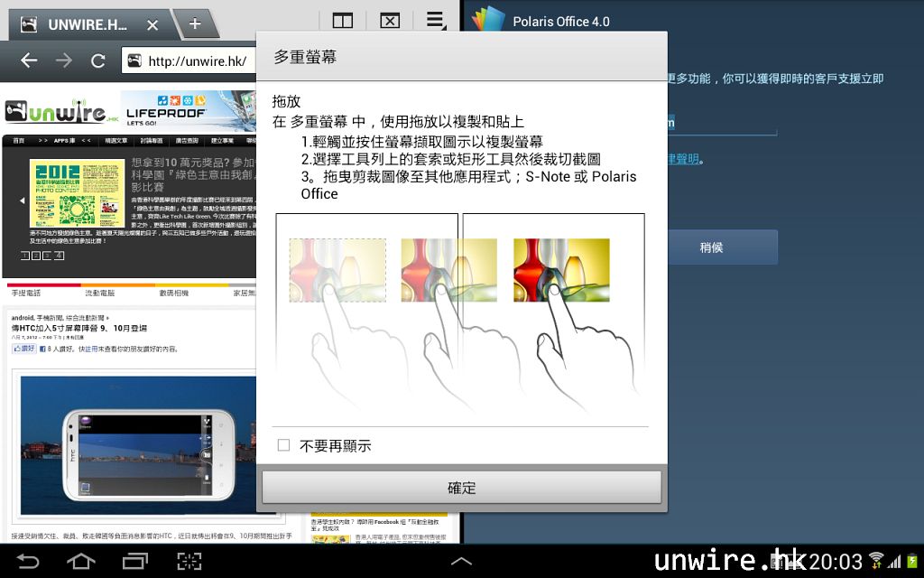Tap the browser forward arrow
Image resolution: width=924 pixels, height=578 pixels.
click(x=63, y=61)
